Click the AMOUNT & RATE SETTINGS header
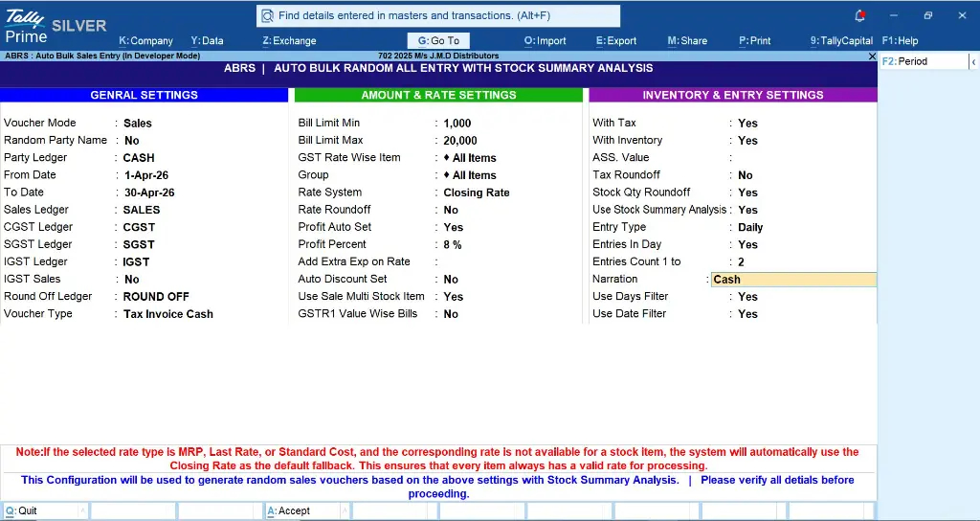The height and width of the screenshot is (521, 980). [x=438, y=95]
